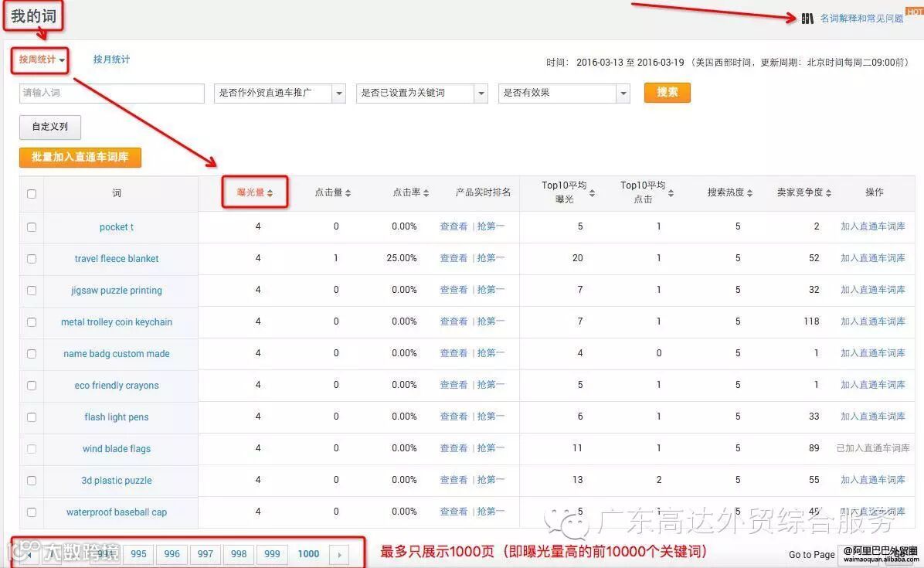
Task: Select the checkbox for 3d plastic puzzle
Action: click(x=31, y=480)
